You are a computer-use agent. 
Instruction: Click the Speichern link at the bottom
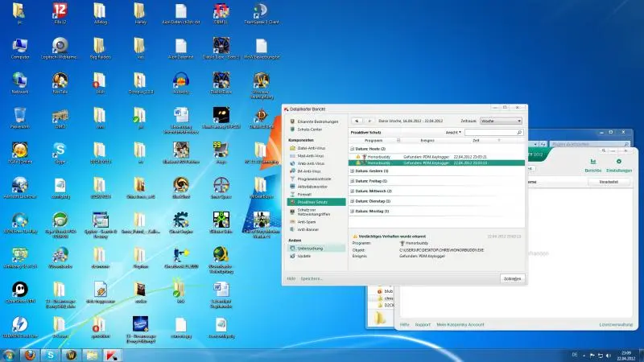[312, 278]
